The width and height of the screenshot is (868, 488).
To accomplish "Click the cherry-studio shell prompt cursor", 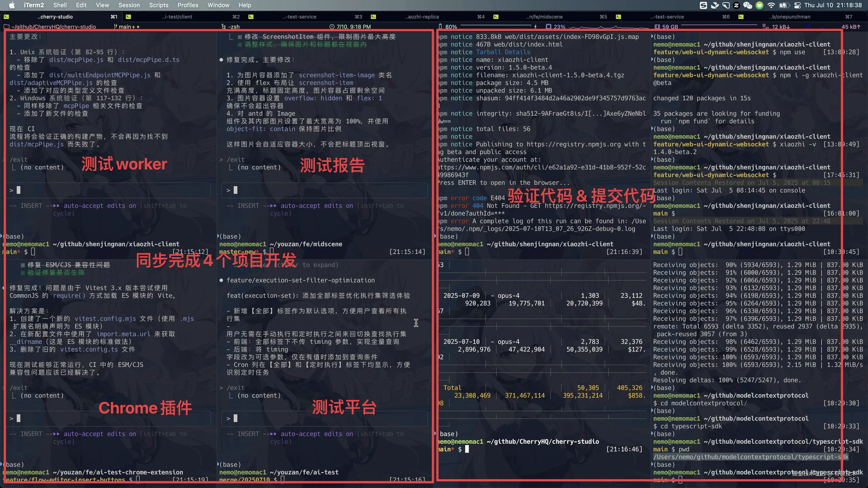I will click(467, 449).
